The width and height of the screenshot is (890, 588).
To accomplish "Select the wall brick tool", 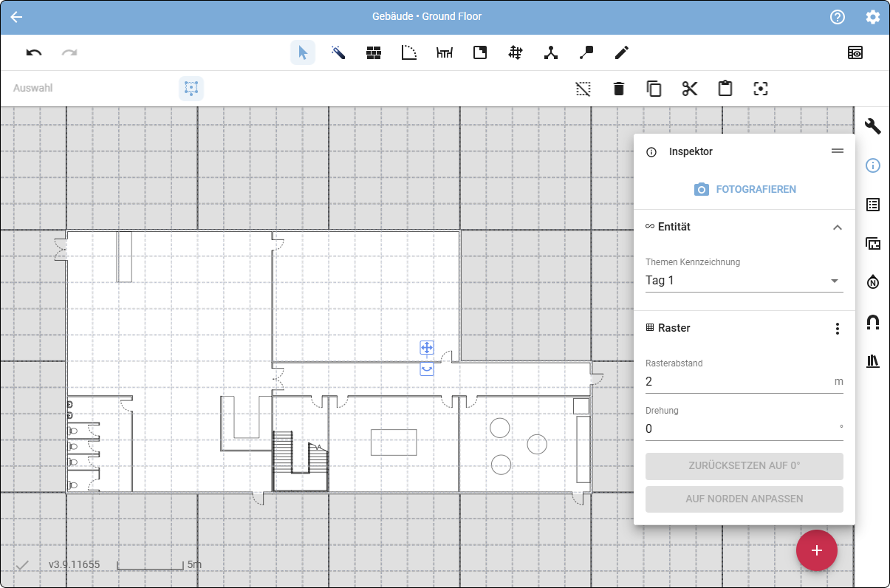I will [374, 52].
